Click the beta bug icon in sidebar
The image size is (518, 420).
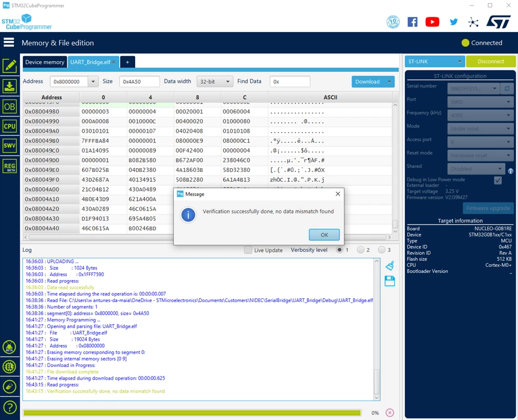(9, 347)
